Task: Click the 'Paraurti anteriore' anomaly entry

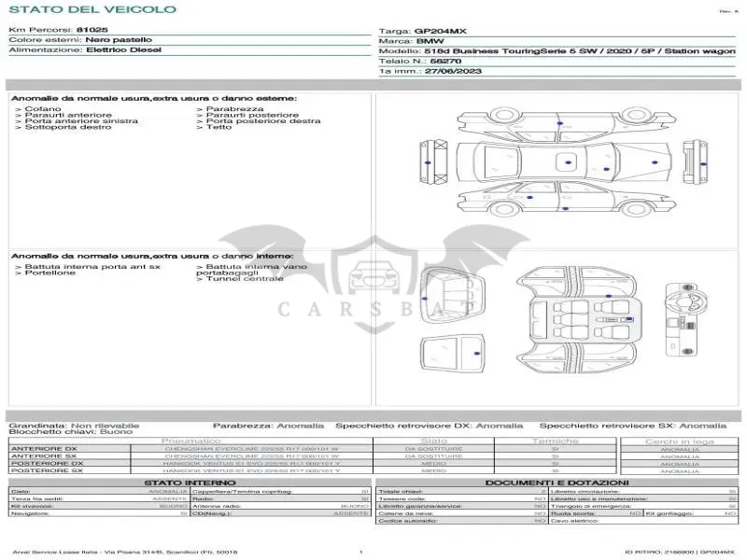Action: click(63, 115)
